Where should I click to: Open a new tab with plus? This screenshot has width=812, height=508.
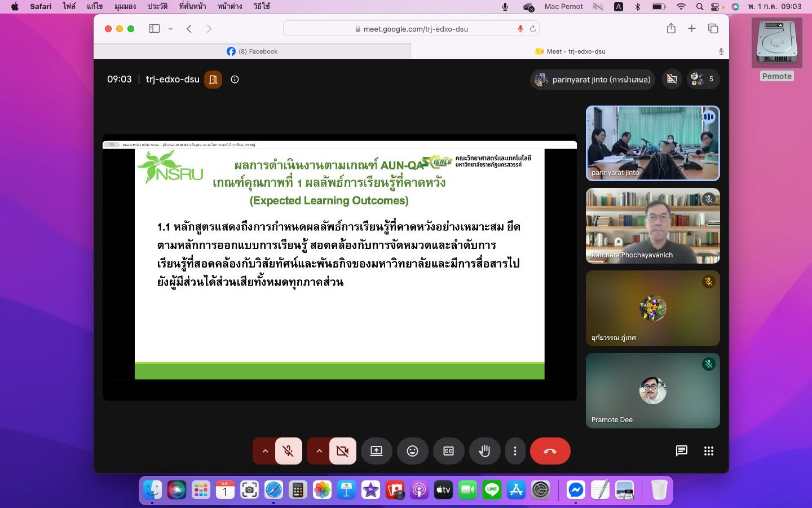(x=691, y=28)
